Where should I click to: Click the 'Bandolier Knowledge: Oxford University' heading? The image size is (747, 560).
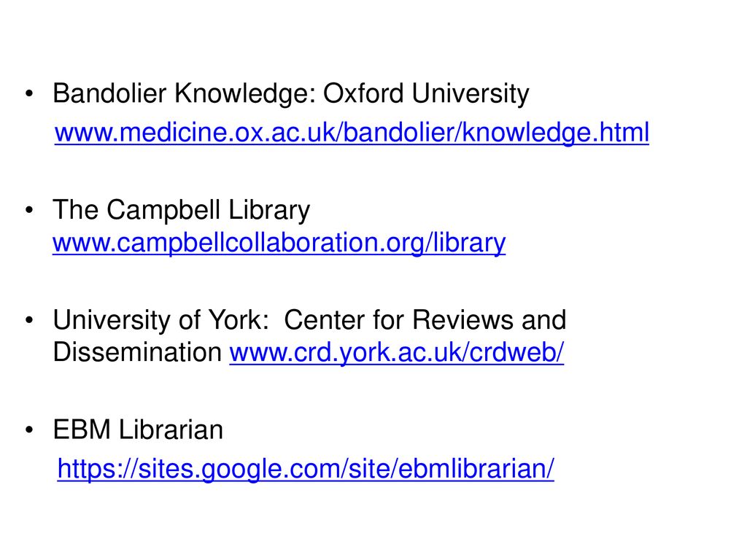(x=291, y=93)
